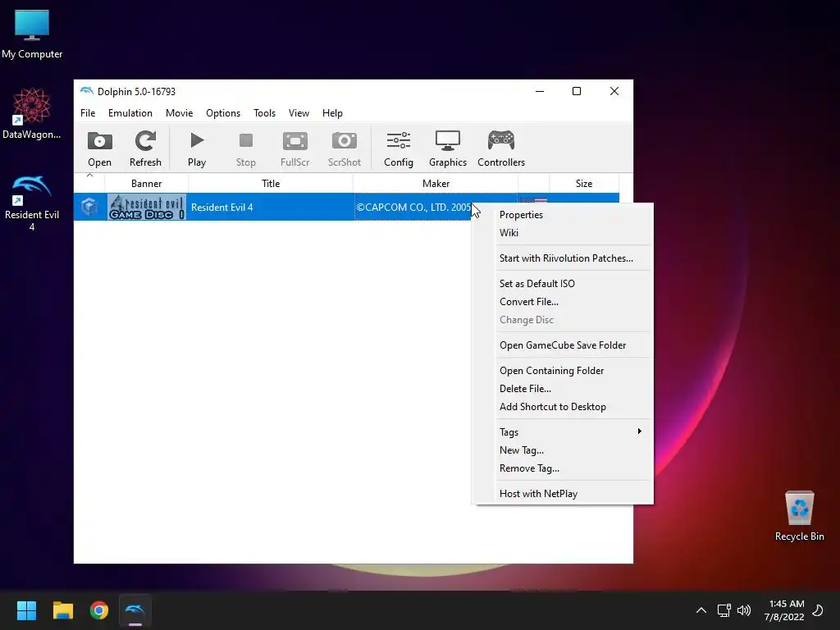Sort by the Banner column header
The height and width of the screenshot is (630, 840).
(x=146, y=183)
